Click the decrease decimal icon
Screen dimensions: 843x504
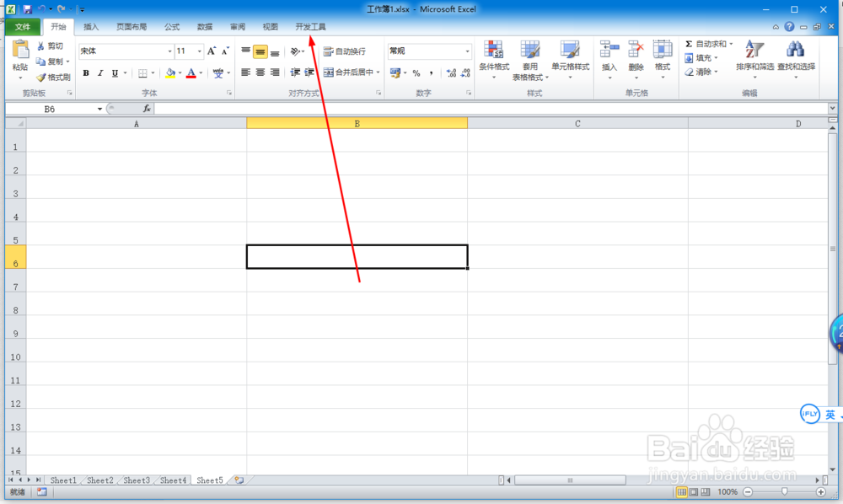465,73
